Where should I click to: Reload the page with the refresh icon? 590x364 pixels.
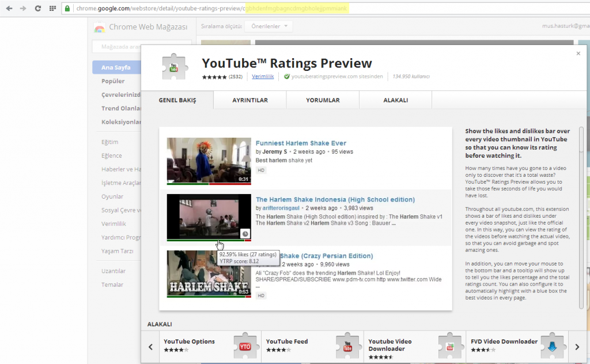37,8
